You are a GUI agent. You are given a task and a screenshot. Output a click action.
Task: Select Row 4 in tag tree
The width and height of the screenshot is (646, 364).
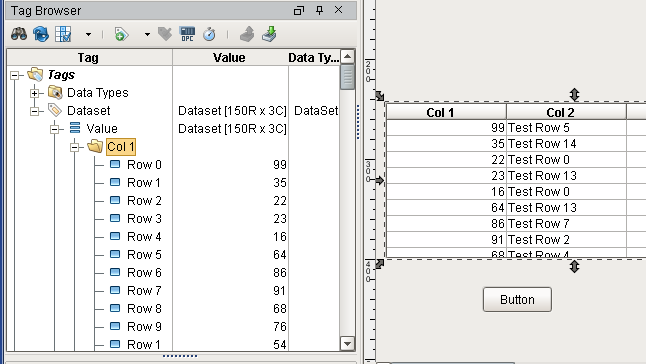point(144,237)
